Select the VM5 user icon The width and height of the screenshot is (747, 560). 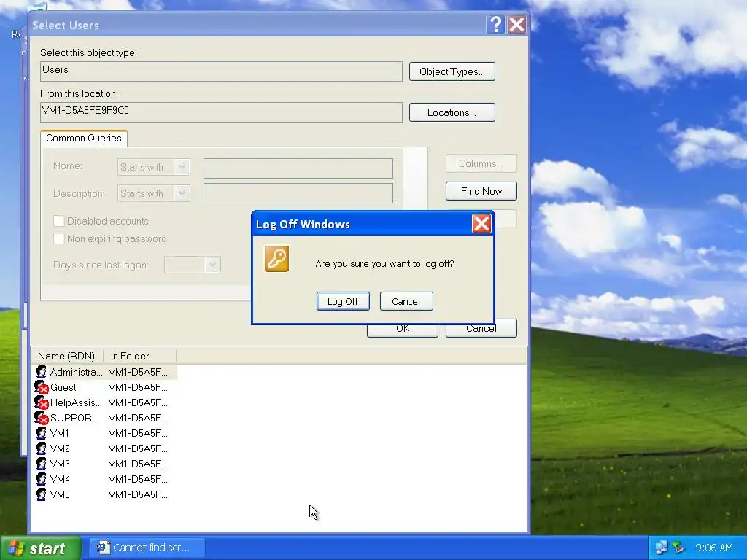tap(42, 494)
